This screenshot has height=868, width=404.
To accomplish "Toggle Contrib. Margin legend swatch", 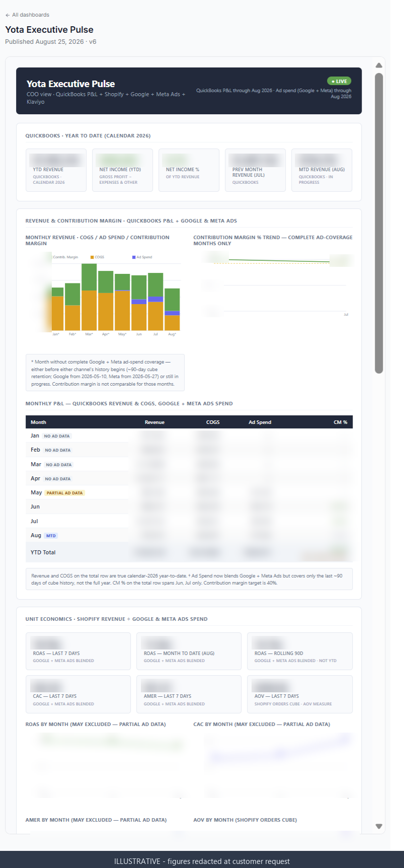I will pyautogui.click(x=51, y=257).
